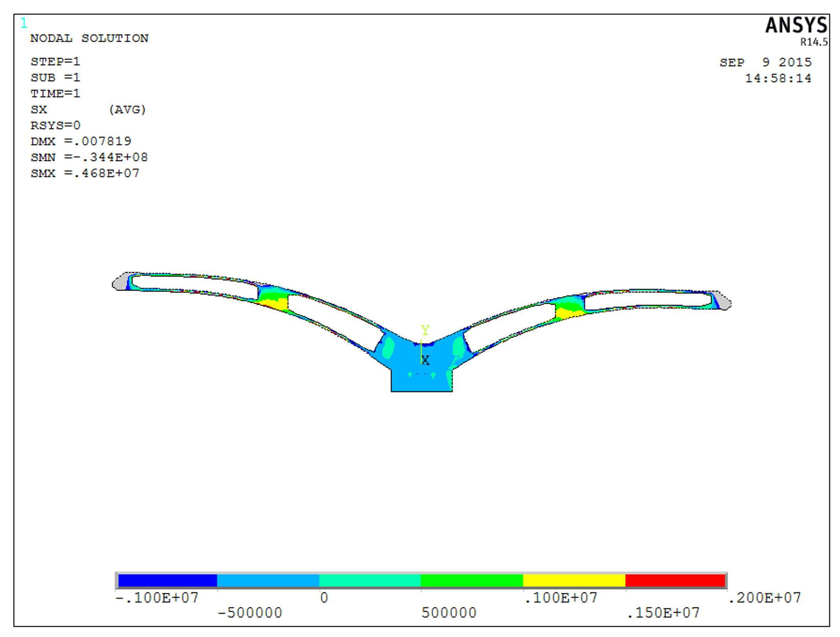Click the Y axis triad label
This screenshot has width=840, height=637.
425,330
